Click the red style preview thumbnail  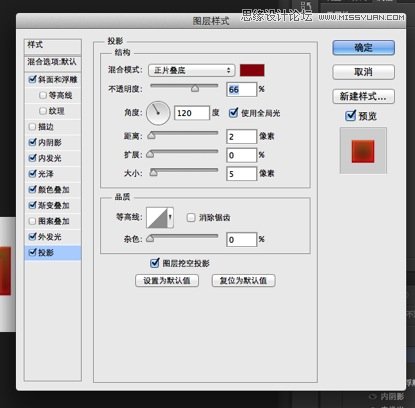(x=363, y=151)
